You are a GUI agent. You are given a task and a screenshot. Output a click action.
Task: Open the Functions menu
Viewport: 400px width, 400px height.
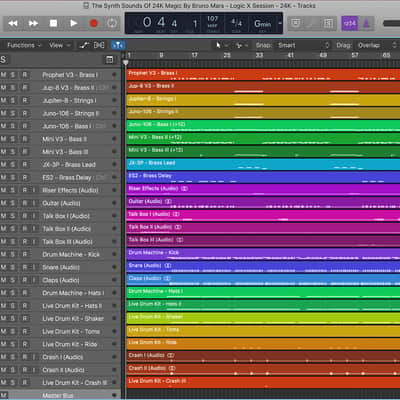[x=24, y=45]
